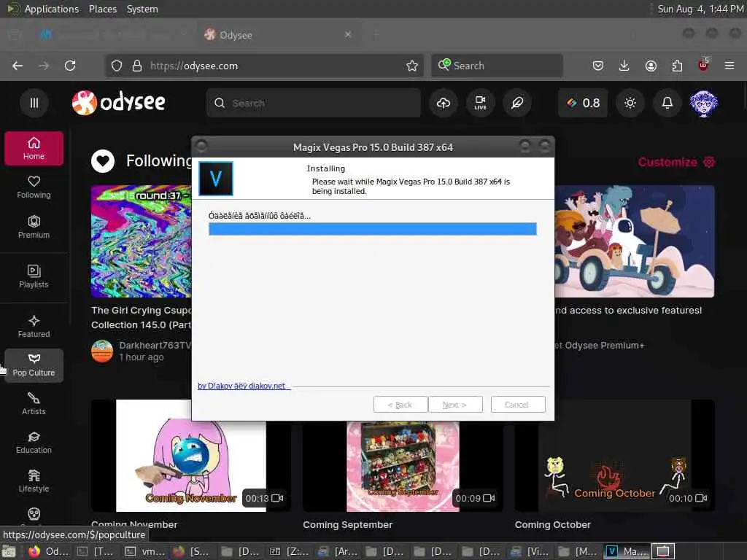Viewport: 747px width, 560px height.
Task: Open Playlists in the sidebar
Action: tap(34, 276)
